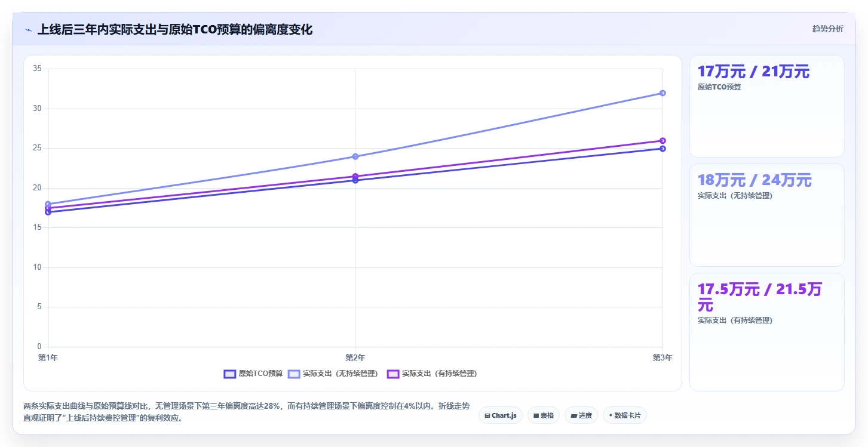This screenshot has width=868, height=447.
Task: Click the y-axis value 5
Action: pos(39,307)
